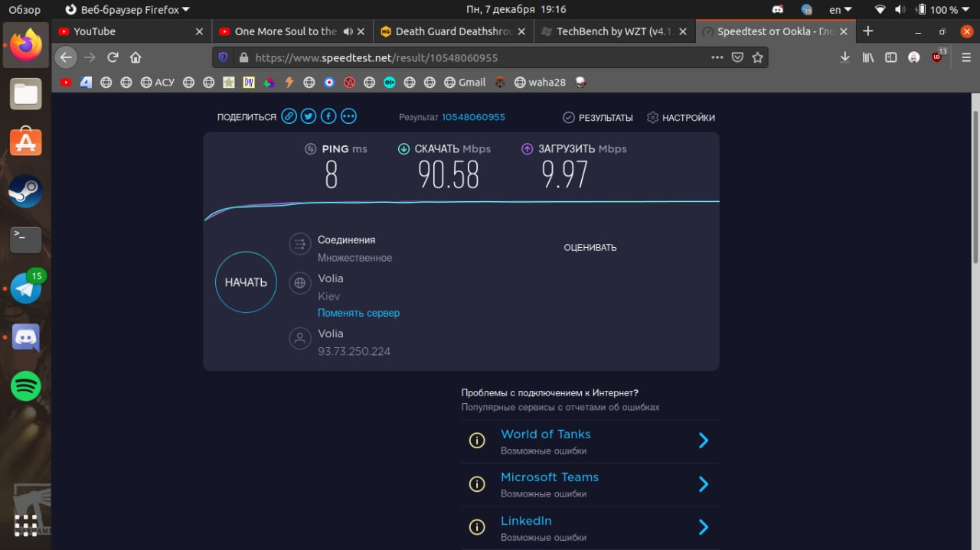This screenshot has width=980, height=550.
Task: Open РЕЗУЛЬТАТЫ results page
Action: [598, 118]
